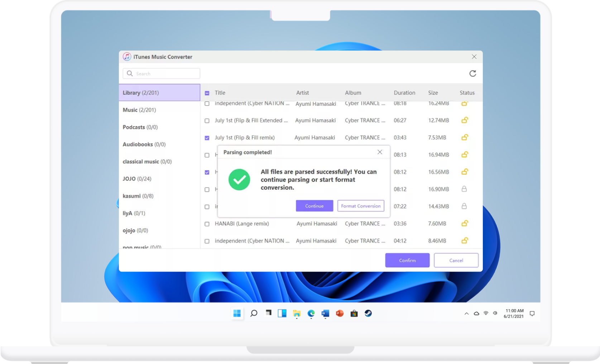
Task: Click the unlock icon in the 16.94MB row
Action: [x=464, y=154]
